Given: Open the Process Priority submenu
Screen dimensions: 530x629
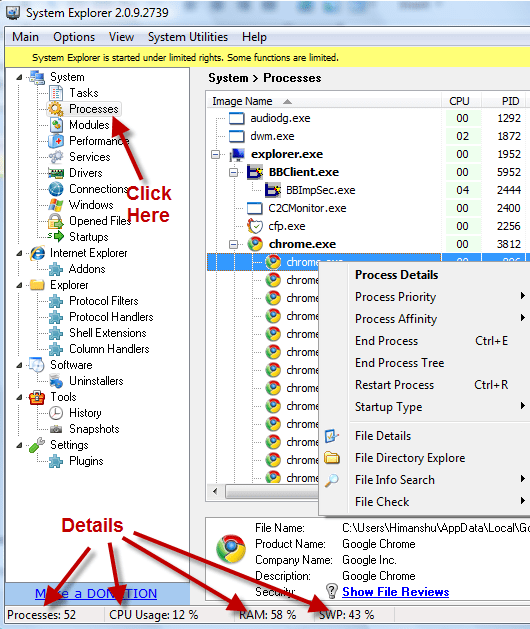Looking at the screenshot, I should [425, 297].
